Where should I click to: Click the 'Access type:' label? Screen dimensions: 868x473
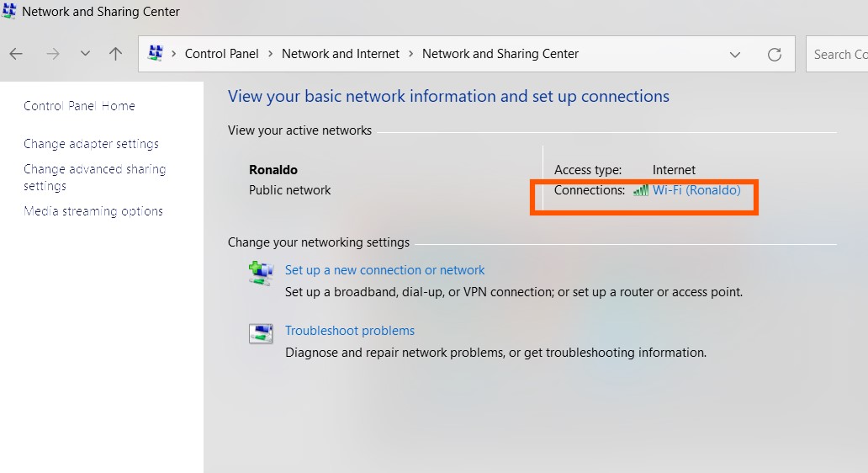point(588,169)
